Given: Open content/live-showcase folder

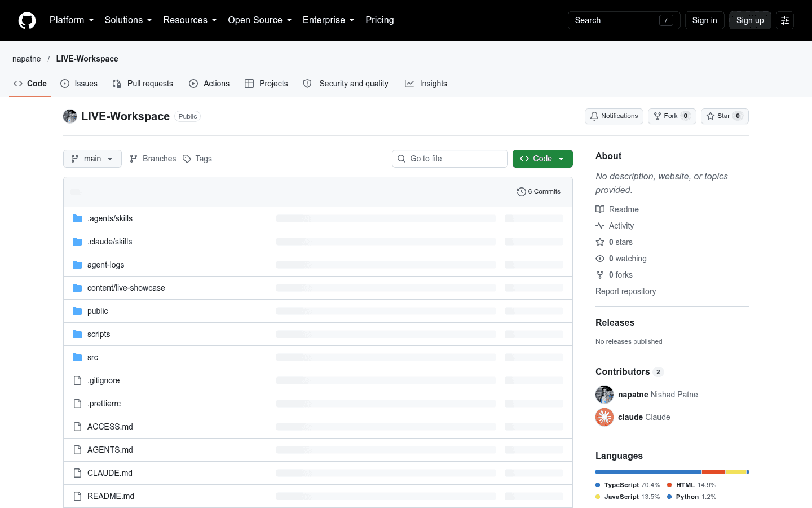Looking at the screenshot, I should tap(126, 288).
